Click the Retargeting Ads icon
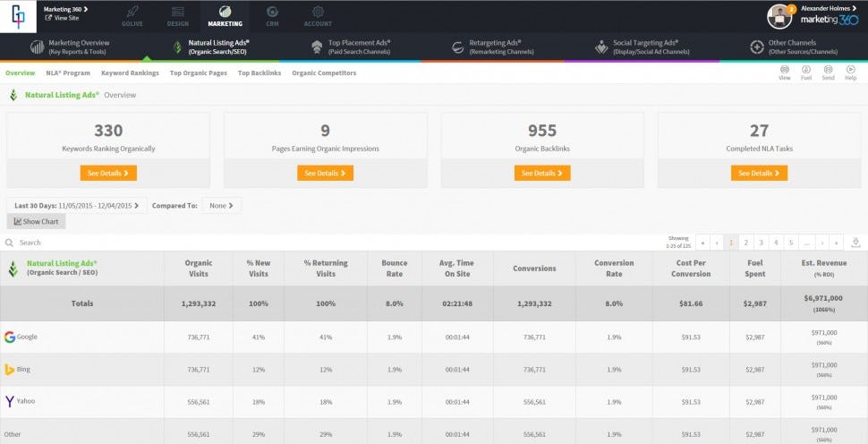The width and height of the screenshot is (868, 444). [458, 47]
